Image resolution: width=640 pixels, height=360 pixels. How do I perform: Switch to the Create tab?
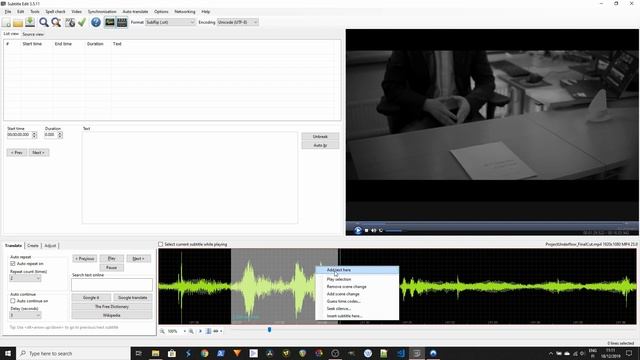pos(33,246)
